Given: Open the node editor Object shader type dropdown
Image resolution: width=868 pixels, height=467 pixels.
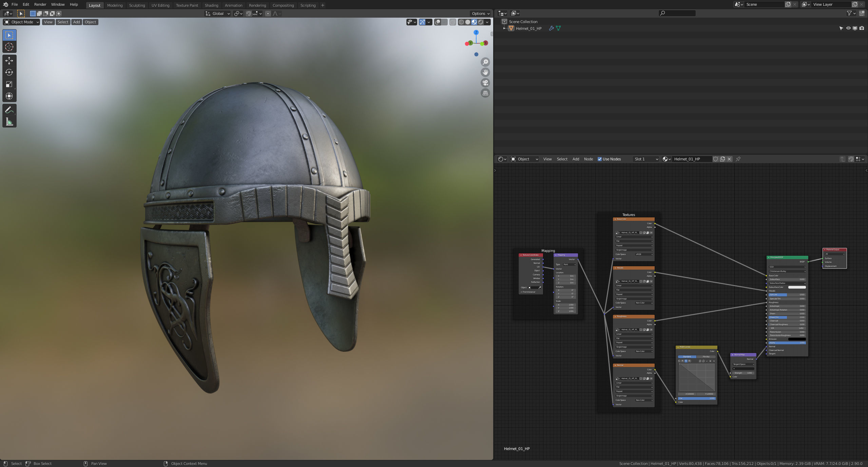Looking at the screenshot, I should point(525,159).
